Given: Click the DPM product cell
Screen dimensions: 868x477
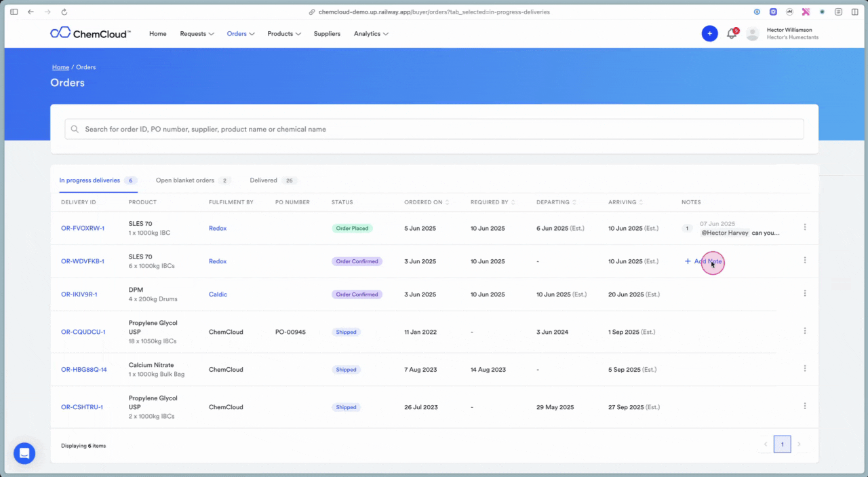Looking at the screenshot, I should tap(153, 294).
